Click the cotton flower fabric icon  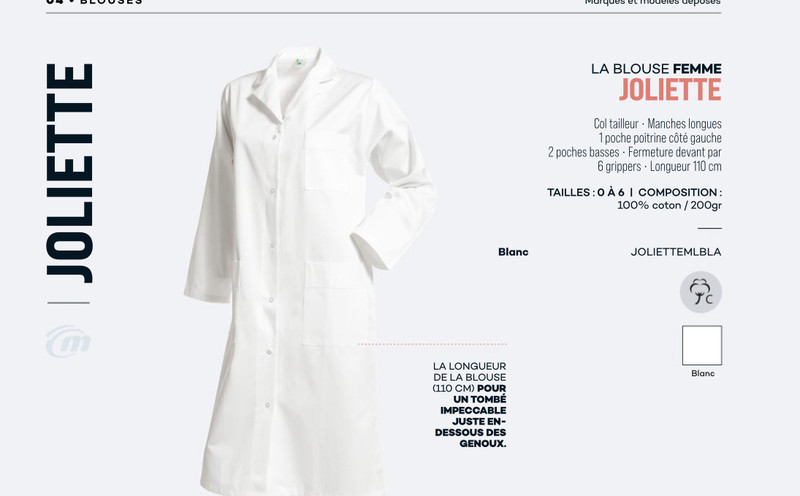[x=701, y=292]
